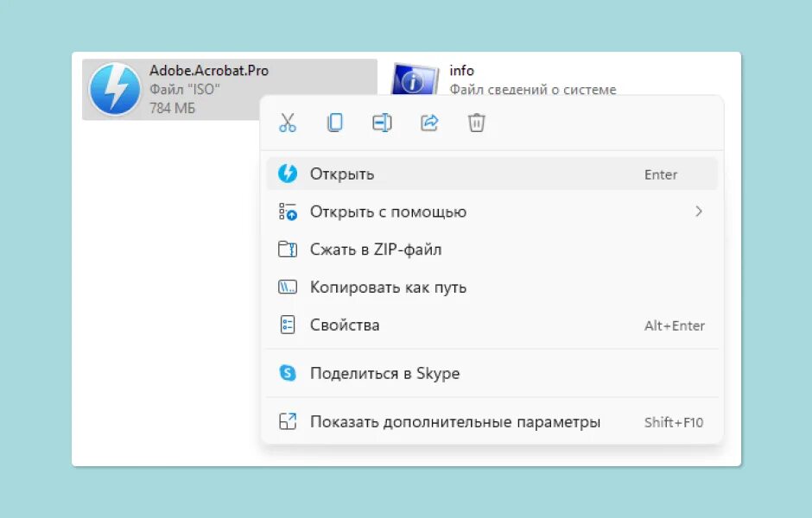Viewport: 812px width, 518px height.
Task: Click the Copy icon in context menu
Action: pyautogui.click(x=335, y=123)
